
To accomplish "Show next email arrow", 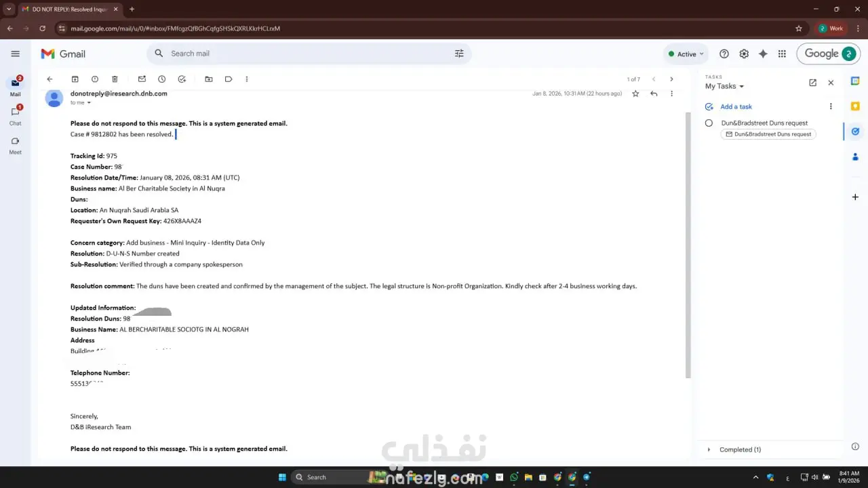I will (x=671, y=79).
